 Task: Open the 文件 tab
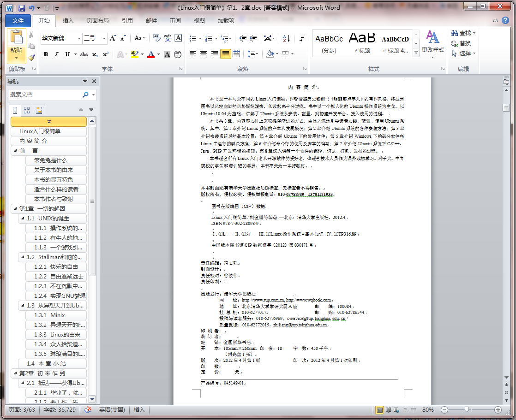tap(18, 20)
